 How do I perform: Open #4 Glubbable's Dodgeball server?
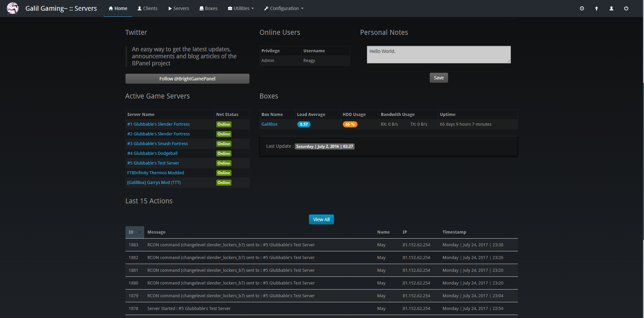click(x=152, y=153)
